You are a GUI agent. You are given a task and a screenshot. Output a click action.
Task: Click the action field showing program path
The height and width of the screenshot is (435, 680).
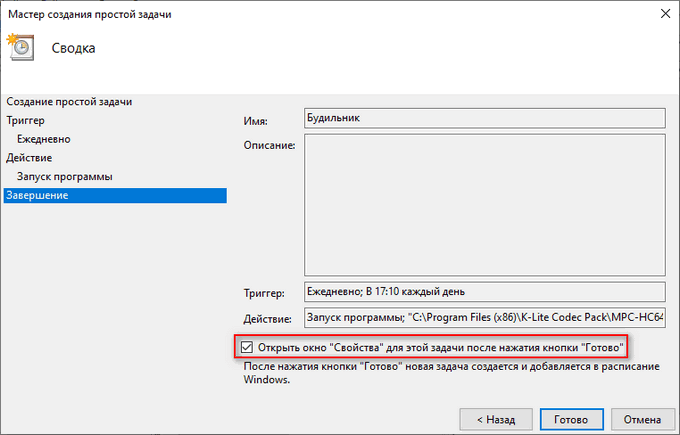click(484, 318)
